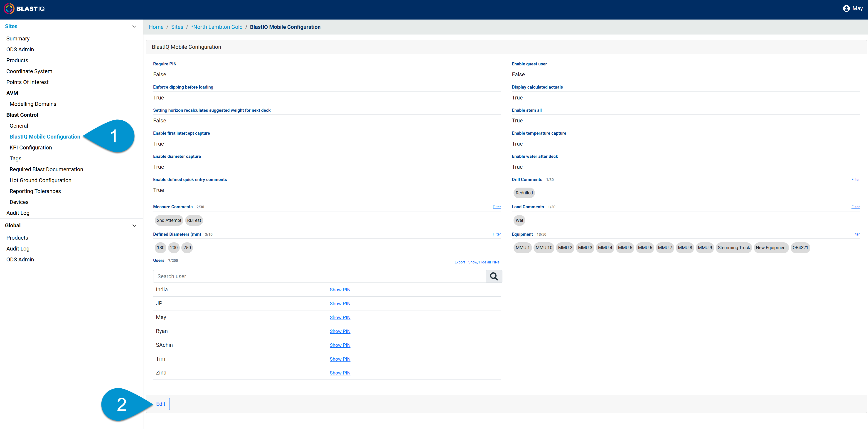Click the 180 diameter chip
The height and width of the screenshot is (429, 868).
coord(161,248)
